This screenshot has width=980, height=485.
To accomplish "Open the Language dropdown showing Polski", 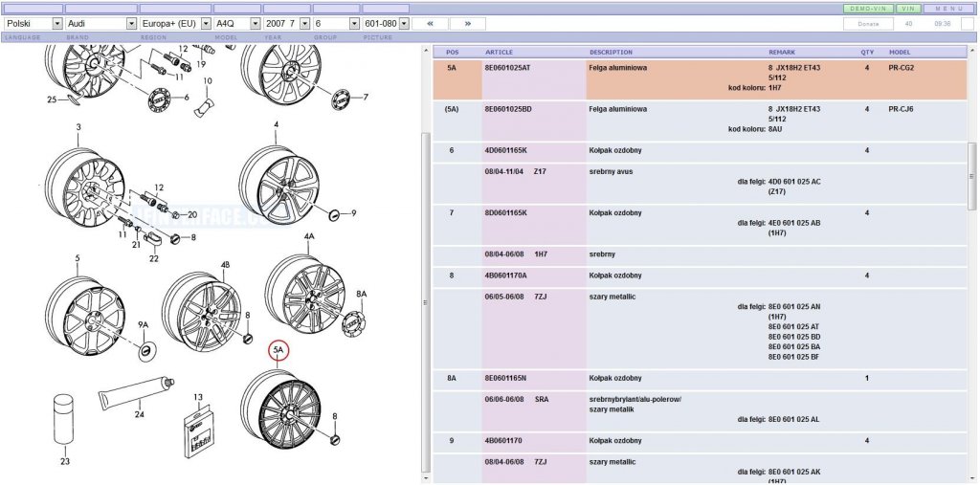I will (33, 23).
